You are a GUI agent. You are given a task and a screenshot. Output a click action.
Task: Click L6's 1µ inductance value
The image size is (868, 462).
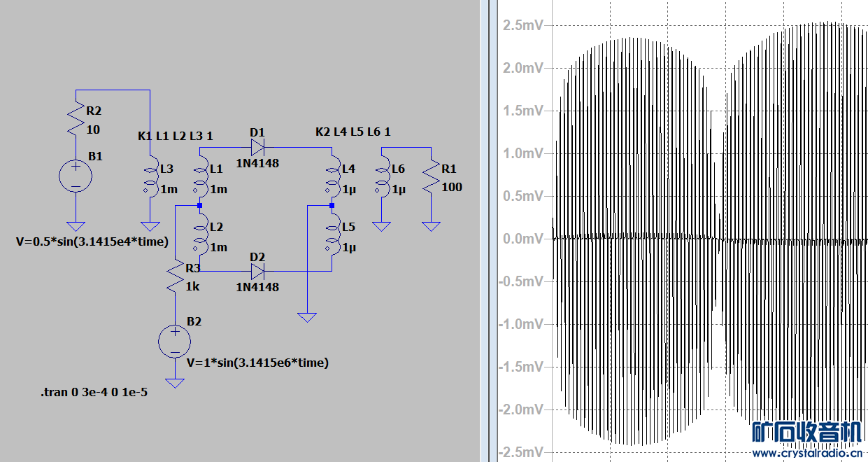click(x=399, y=190)
